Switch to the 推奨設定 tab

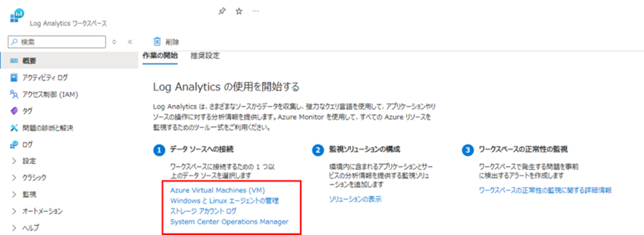coord(205,56)
